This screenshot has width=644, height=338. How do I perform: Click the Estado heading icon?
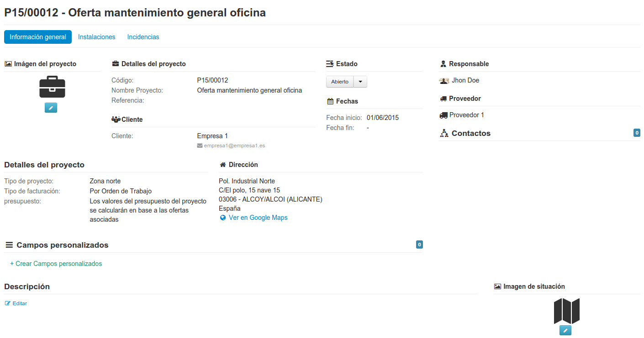point(330,64)
